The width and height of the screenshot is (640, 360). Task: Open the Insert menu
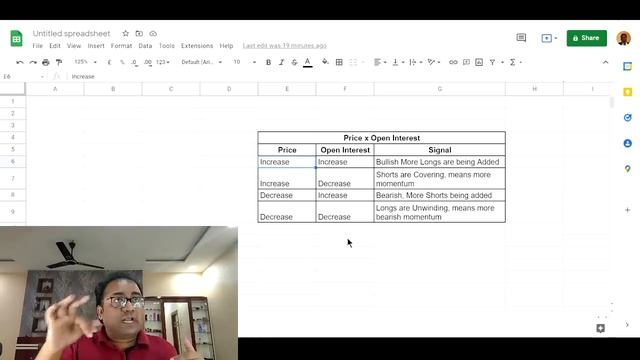coord(96,46)
